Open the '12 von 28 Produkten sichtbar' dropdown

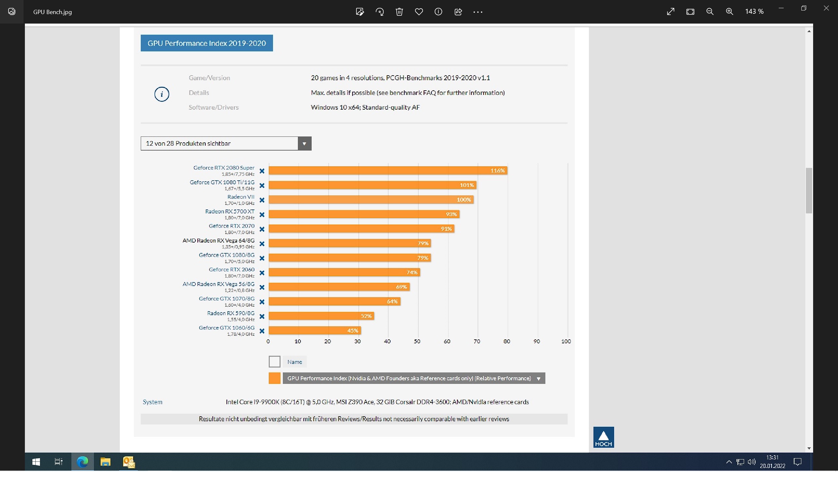(304, 143)
